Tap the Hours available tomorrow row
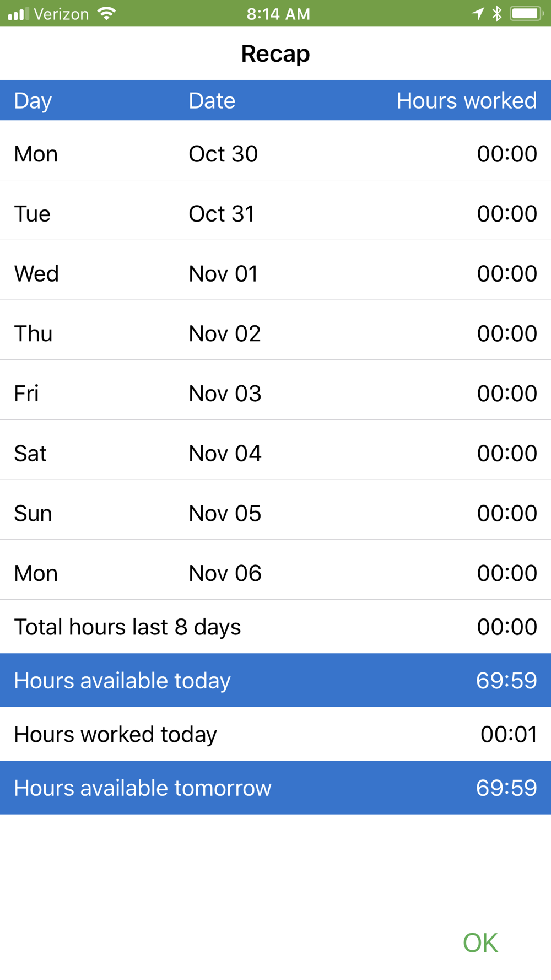This screenshot has width=551, height=980. pyautogui.click(x=275, y=788)
